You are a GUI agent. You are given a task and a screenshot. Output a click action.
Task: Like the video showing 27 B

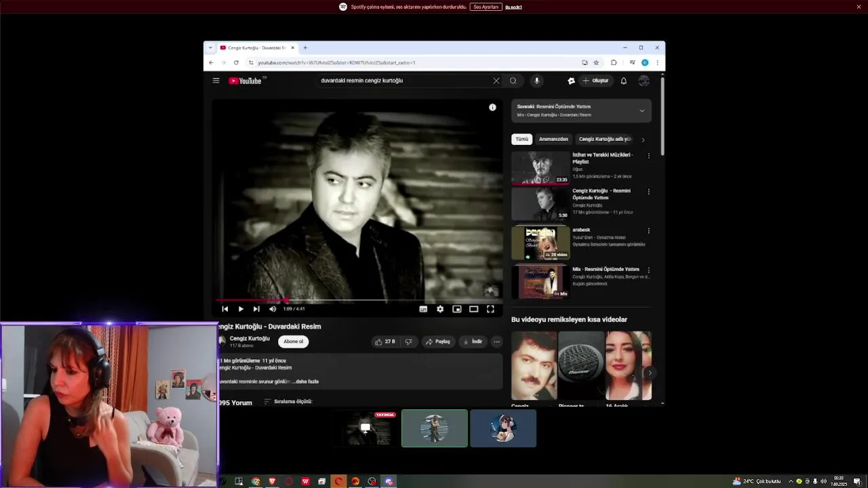point(384,342)
